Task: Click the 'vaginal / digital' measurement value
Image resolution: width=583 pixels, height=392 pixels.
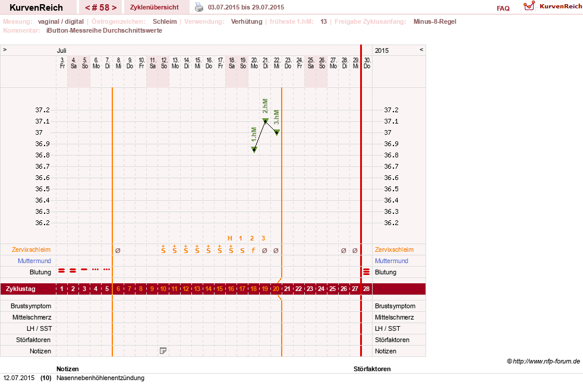Action: [x=61, y=21]
